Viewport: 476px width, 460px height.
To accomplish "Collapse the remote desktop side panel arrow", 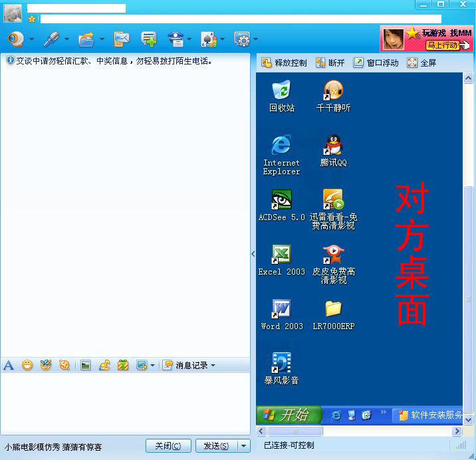I will [x=253, y=254].
